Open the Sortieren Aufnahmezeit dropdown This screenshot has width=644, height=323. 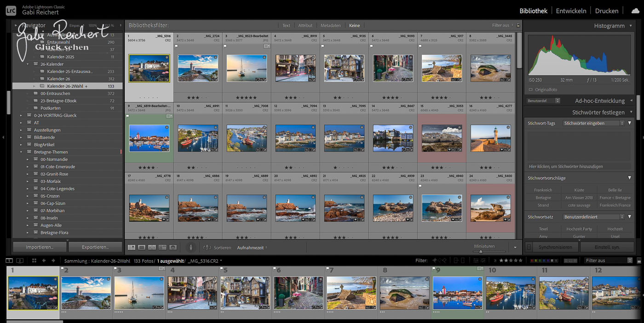(x=252, y=248)
